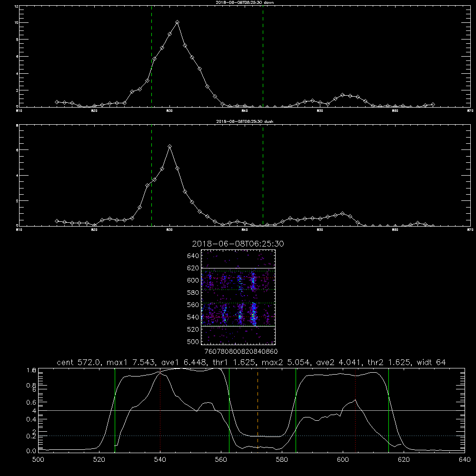This screenshot has height=476, width=476.
Task: Select the green solid line near 563
Action: (x=229, y=410)
